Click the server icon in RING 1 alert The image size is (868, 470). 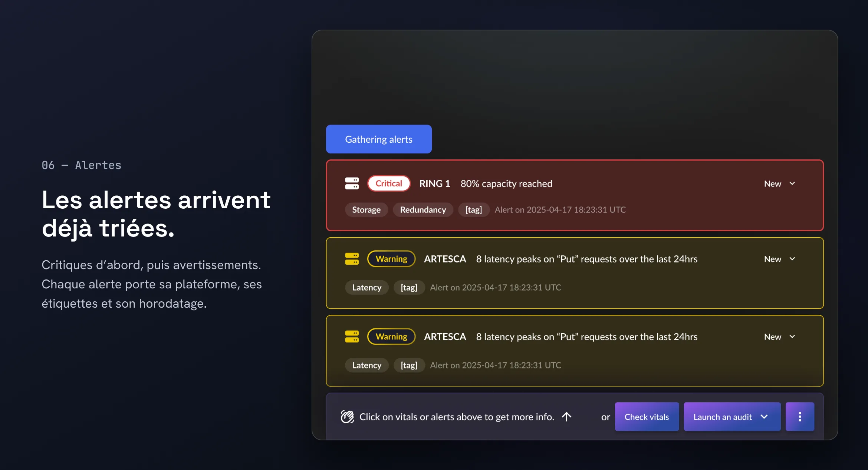(x=352, y=183)
